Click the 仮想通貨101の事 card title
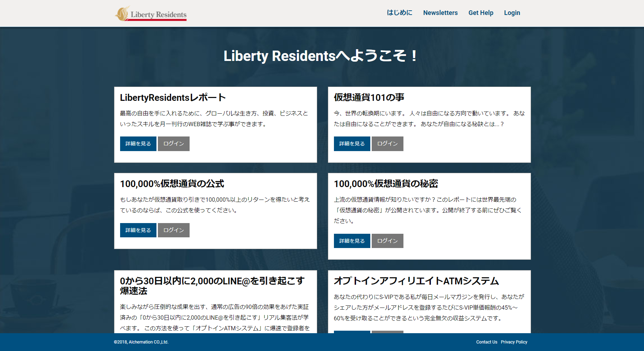This screenshot has height=351, width=644. (369, 98)
